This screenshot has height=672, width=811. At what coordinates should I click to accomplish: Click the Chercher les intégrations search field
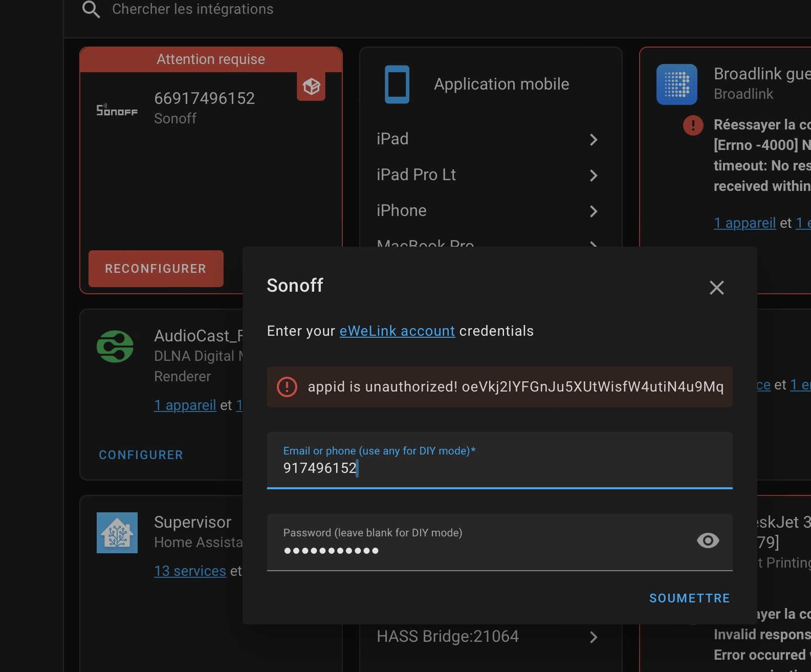(x=192, y=9)
